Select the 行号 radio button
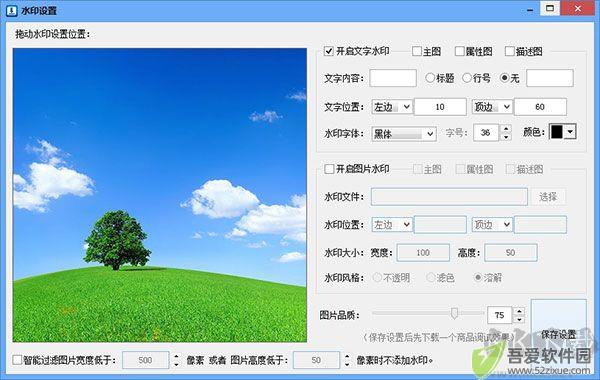600x380 pixels. coord(466,78)
